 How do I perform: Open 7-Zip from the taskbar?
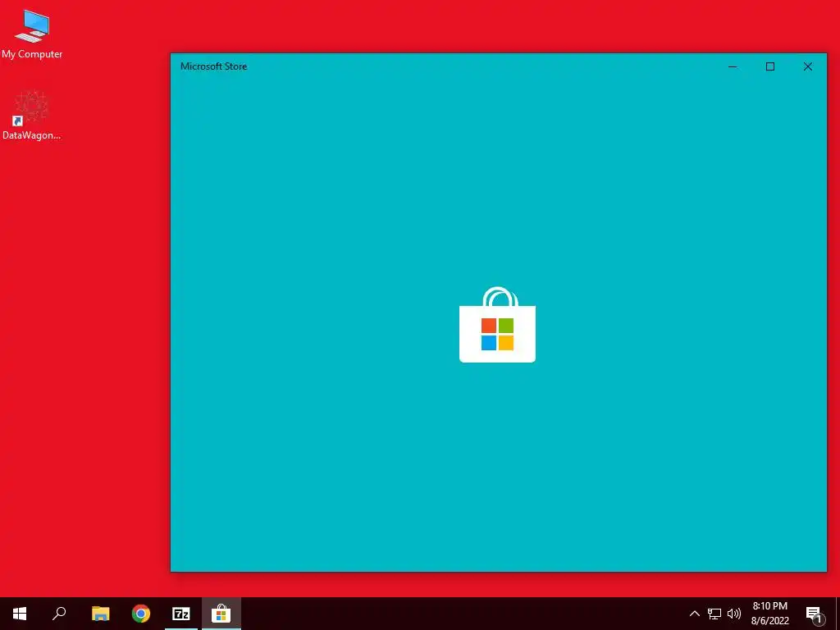coord(181,614)
